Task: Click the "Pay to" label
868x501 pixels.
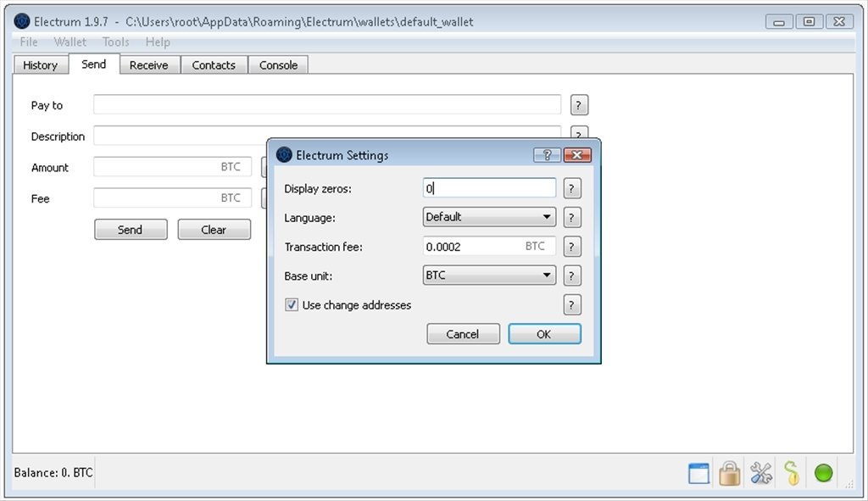Action: coord(47,105)
